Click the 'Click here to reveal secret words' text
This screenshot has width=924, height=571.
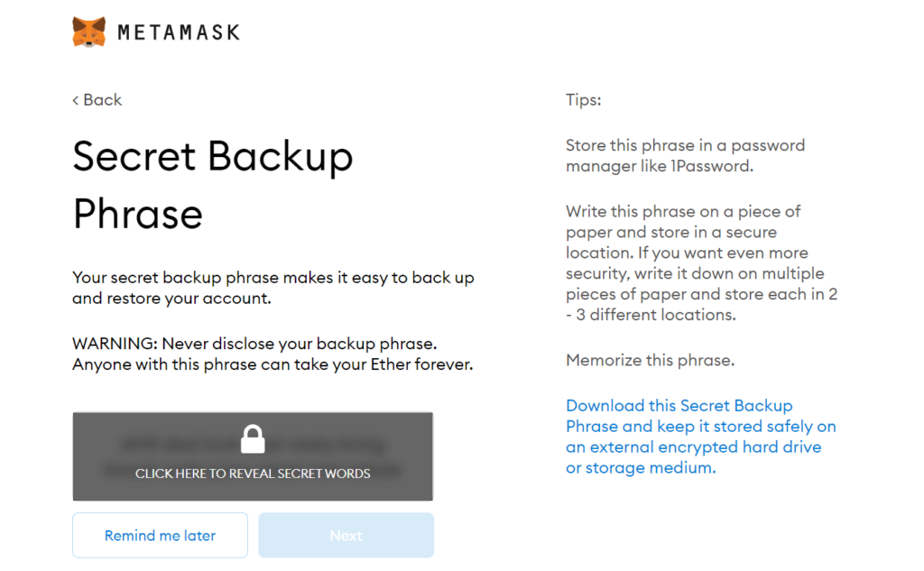click(x=253, y=474)
